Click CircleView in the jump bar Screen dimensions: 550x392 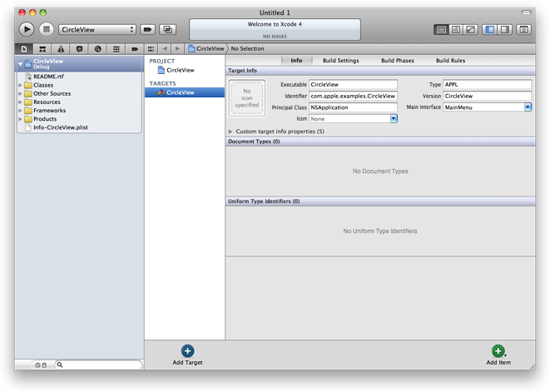pyautogui.click(x=206, y=49)
